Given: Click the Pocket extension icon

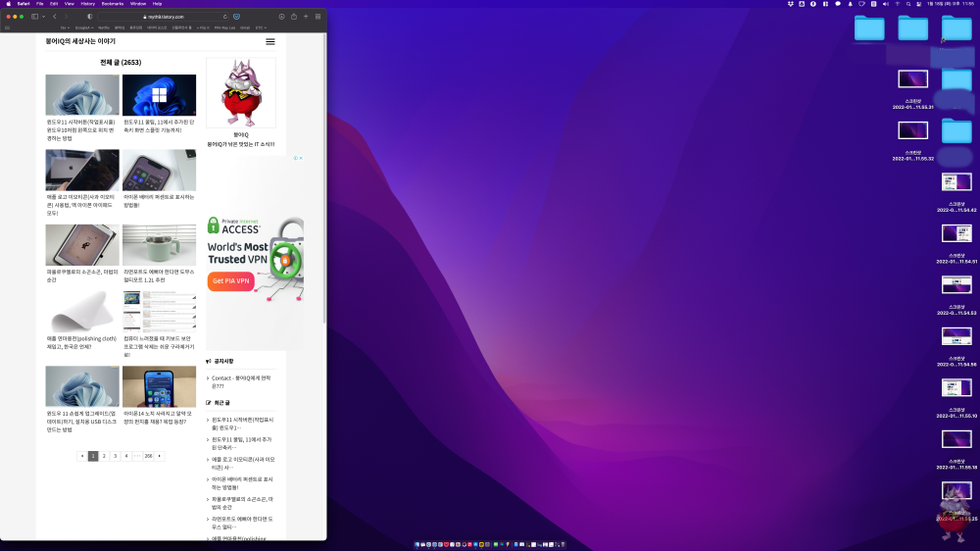Looking at the screenshot, I should [x=236, y=17].
